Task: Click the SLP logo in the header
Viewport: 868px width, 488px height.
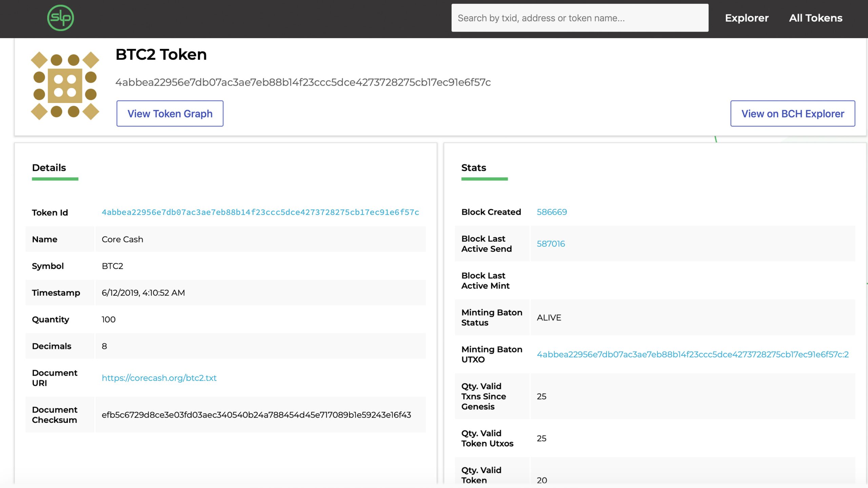Action: click(x=60, y=18)
